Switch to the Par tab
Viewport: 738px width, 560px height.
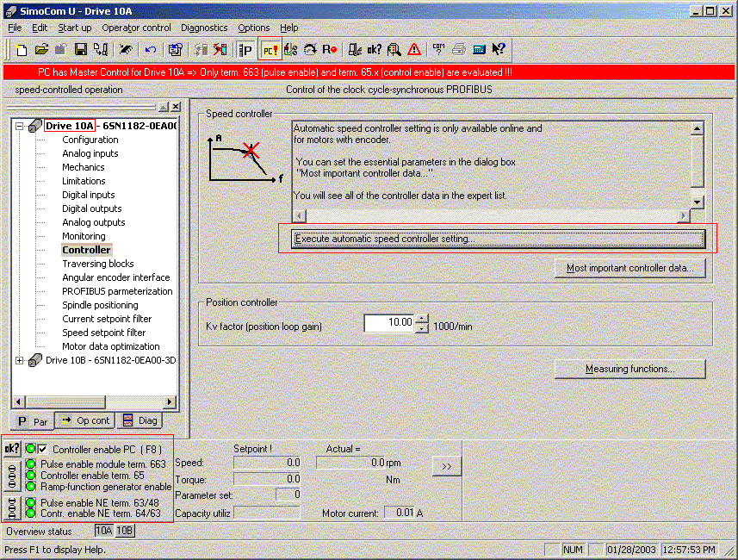(33, 421)
